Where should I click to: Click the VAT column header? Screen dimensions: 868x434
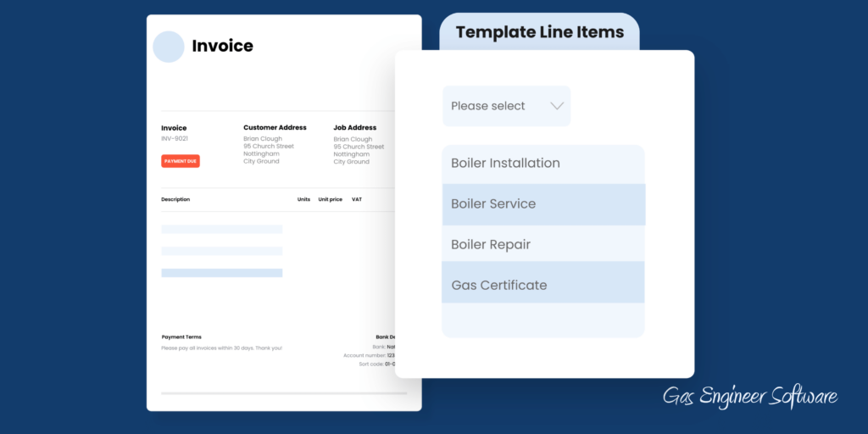[357, 199]
